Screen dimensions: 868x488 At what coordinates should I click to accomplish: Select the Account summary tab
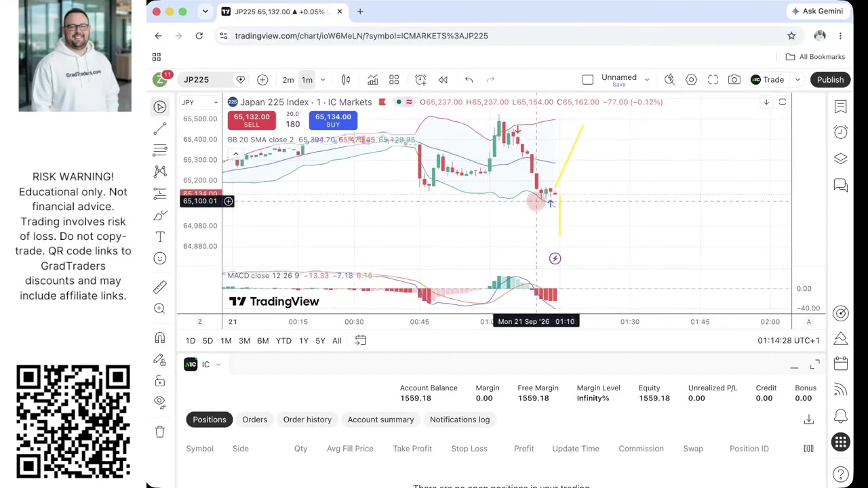click(x=380, y=420)
